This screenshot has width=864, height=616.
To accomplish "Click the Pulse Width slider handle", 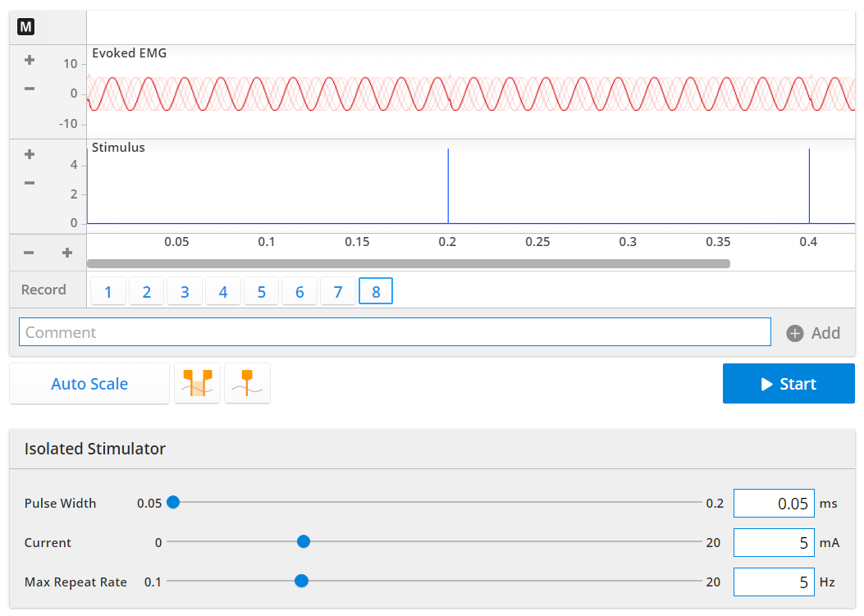I will point(173,502).
